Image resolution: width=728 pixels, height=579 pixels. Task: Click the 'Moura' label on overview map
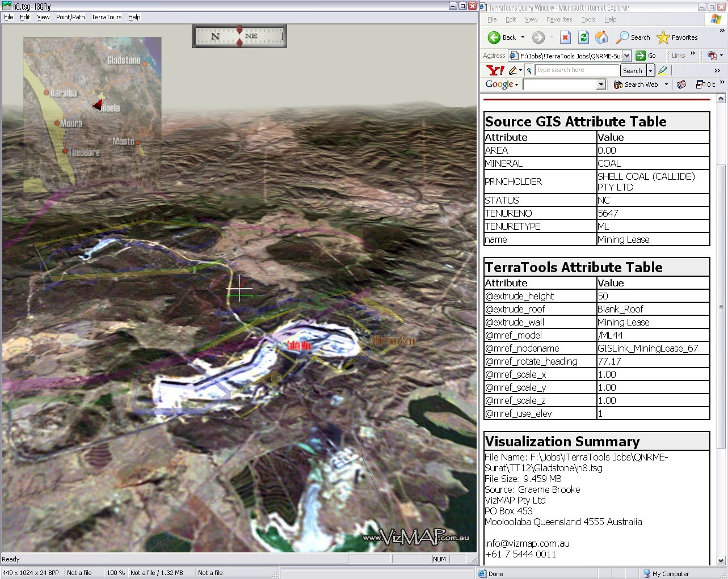(x=71, y=123)
